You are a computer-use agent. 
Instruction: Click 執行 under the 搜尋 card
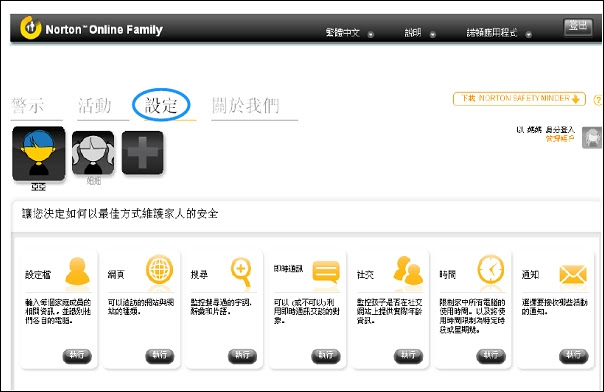coord(242,356)
